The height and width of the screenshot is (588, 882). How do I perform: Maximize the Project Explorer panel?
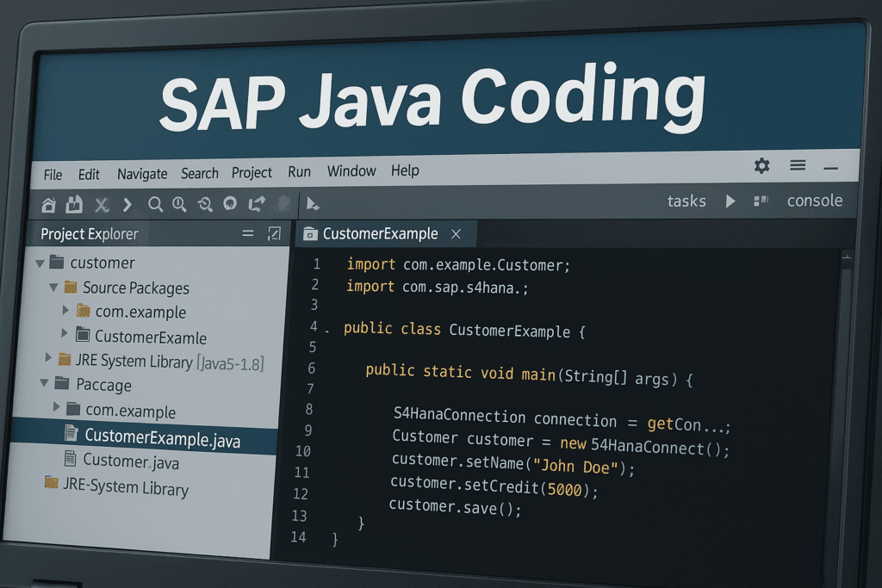[x=274, y=233]
